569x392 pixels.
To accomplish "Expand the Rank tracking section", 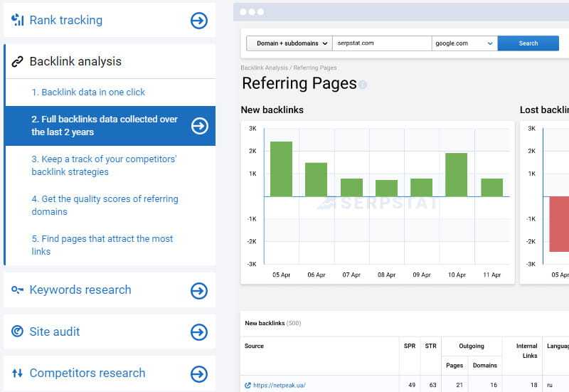I will point(65,21).
